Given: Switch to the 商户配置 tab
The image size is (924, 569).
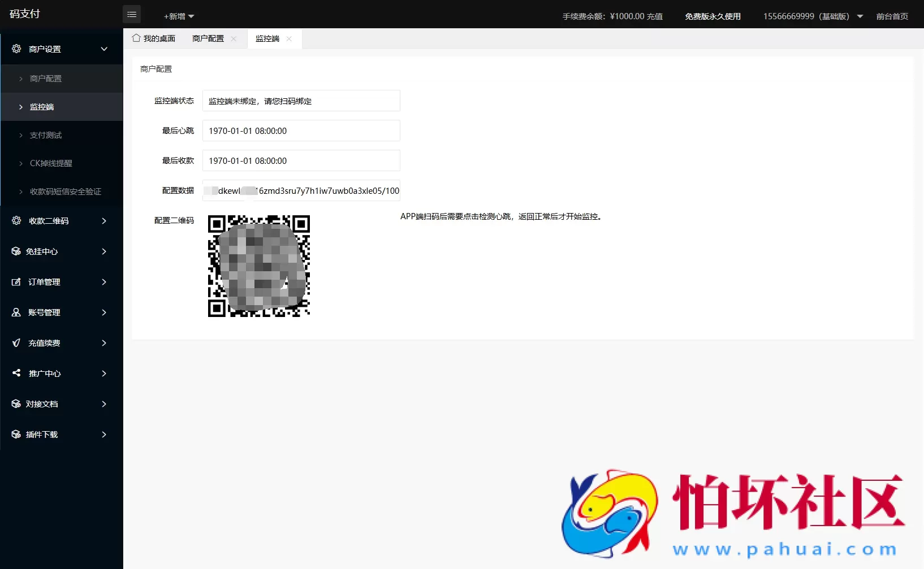Looking at the screenshot, I should (x=207, y=38).
